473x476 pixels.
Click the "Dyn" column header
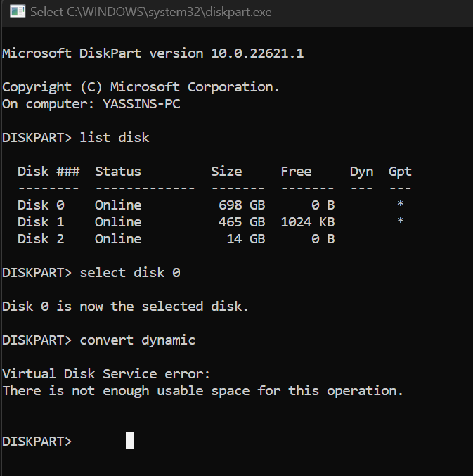click(361, 172)
